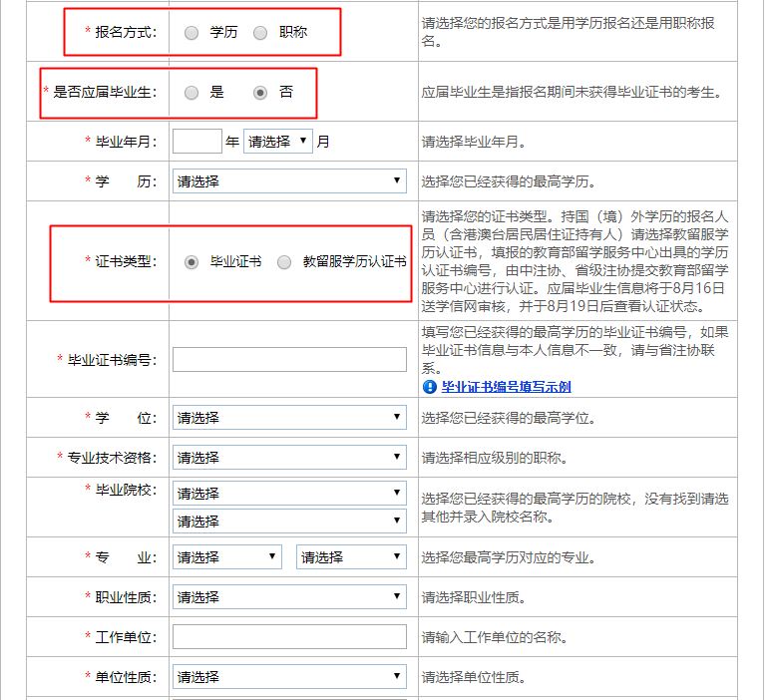Select 职称 as the 报名方式

pyautogui.click(x=260, y=33)
